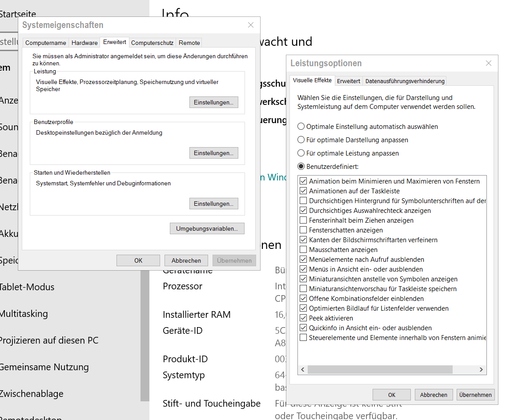Open Benutzerprofile Einstellungen button

point(214,153)
